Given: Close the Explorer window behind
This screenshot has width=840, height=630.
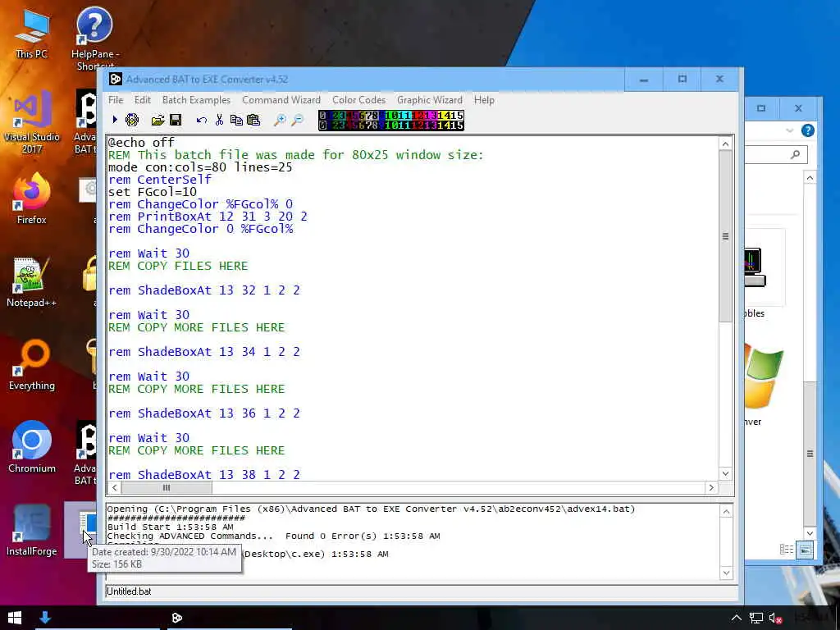Looking at the screenshot, I should pos(798,108).
